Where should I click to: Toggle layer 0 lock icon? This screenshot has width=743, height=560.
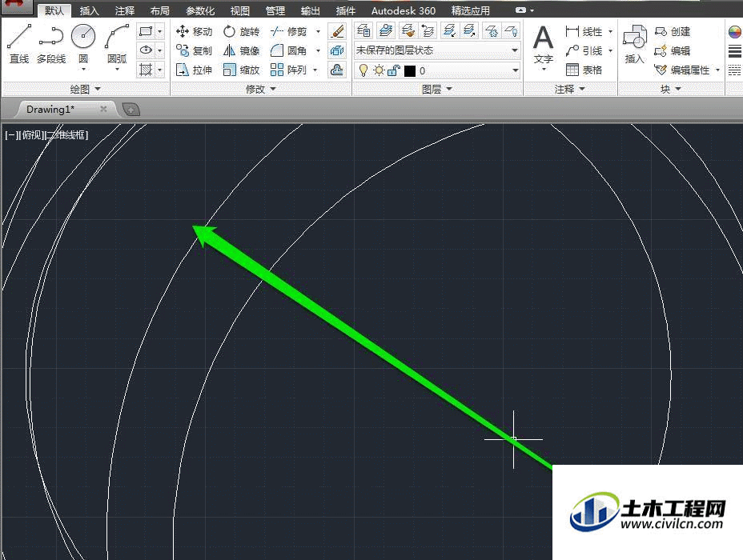[x=394, y=70]
